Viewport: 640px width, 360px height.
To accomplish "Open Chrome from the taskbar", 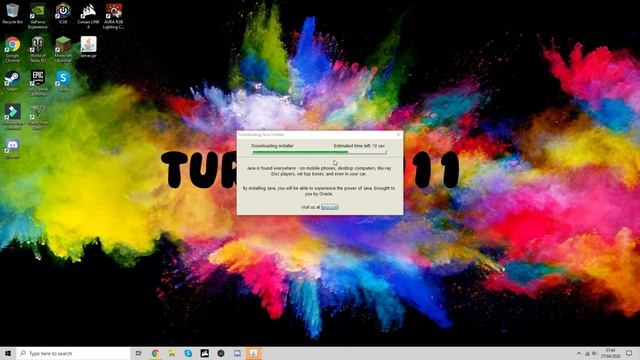I will click(155, 353).
